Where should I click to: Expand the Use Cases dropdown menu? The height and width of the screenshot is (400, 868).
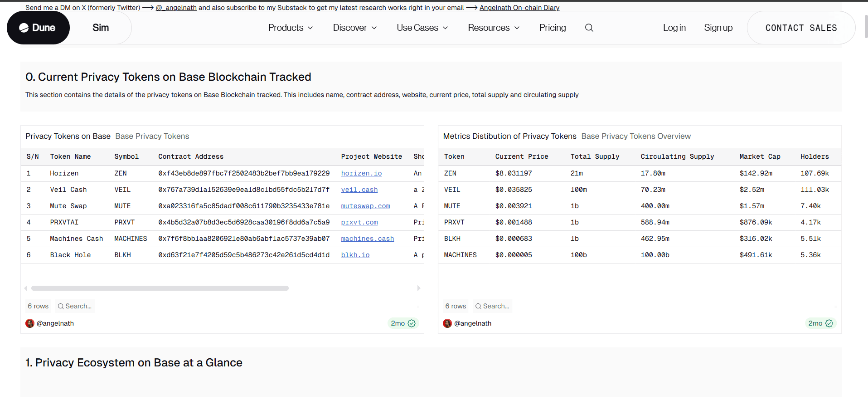pyautogui.click(x=422, y=28)
